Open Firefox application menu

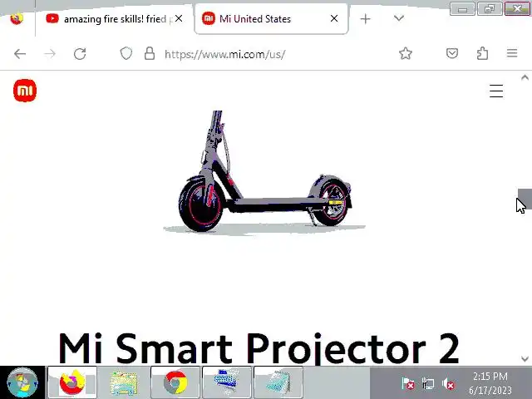pos(512,53)
